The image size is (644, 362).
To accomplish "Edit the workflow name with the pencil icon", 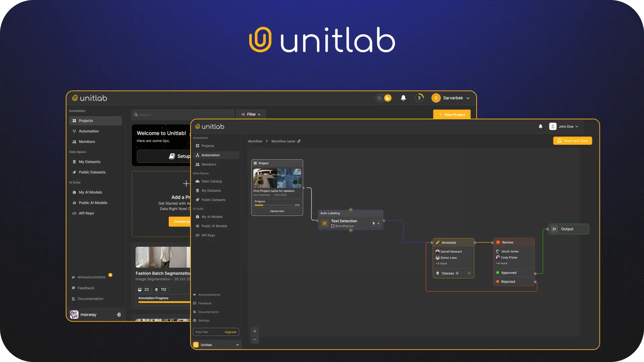I will (x=299, y=141).
